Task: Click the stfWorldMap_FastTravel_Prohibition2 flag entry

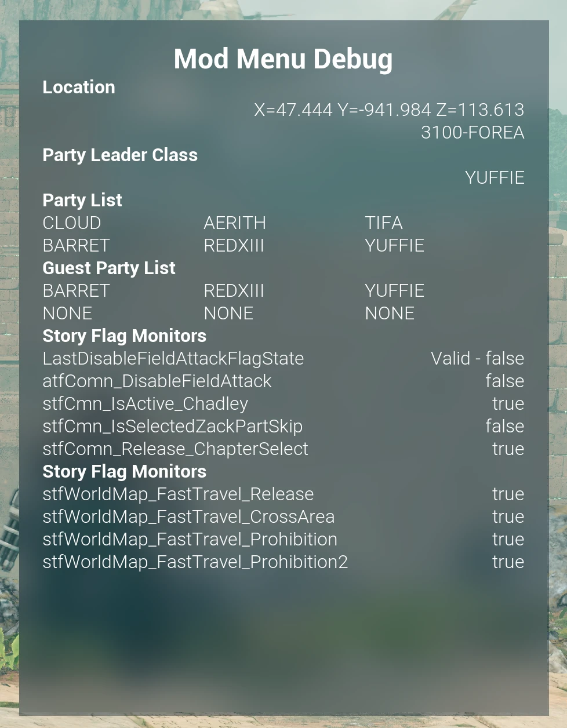Action: tap(195, 562)
